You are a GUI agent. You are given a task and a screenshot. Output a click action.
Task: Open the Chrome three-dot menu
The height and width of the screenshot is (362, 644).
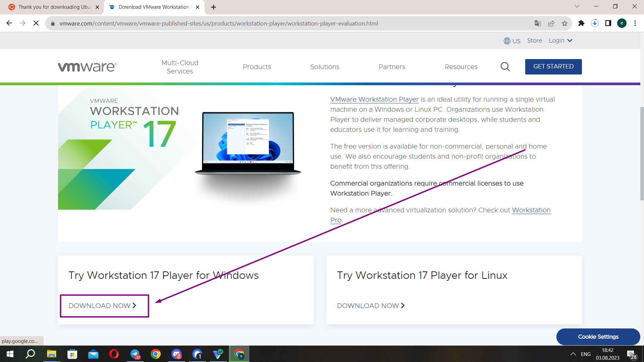[x=635, y=23]
